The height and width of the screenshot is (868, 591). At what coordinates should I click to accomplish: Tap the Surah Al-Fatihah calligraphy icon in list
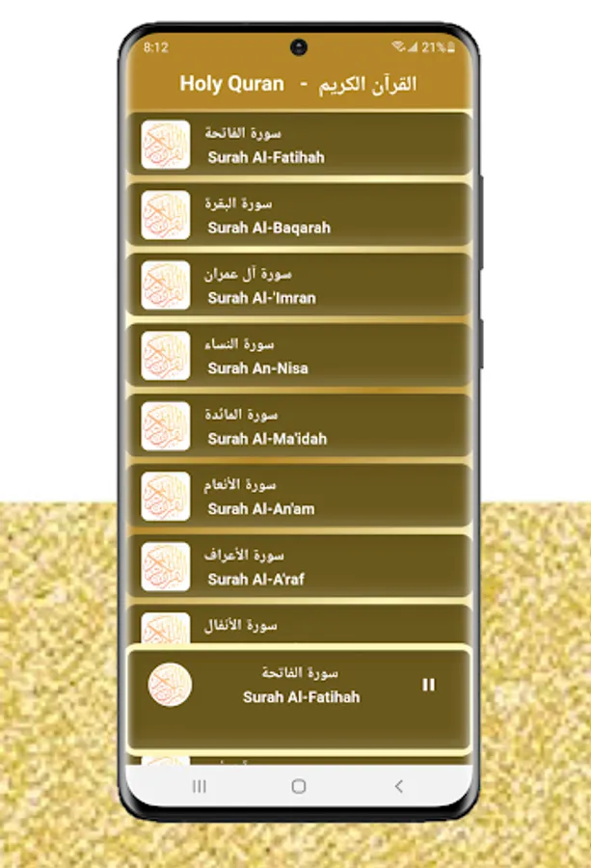pos(166,145)
